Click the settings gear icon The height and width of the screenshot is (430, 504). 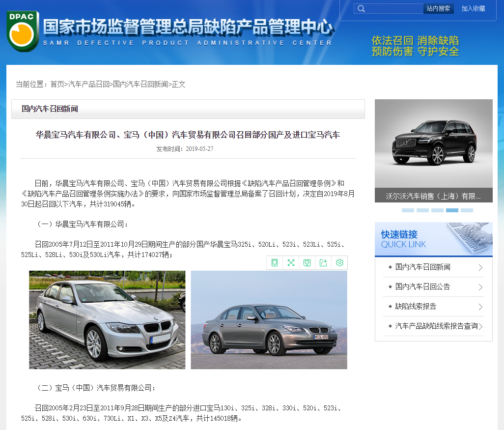pos(339,263)
